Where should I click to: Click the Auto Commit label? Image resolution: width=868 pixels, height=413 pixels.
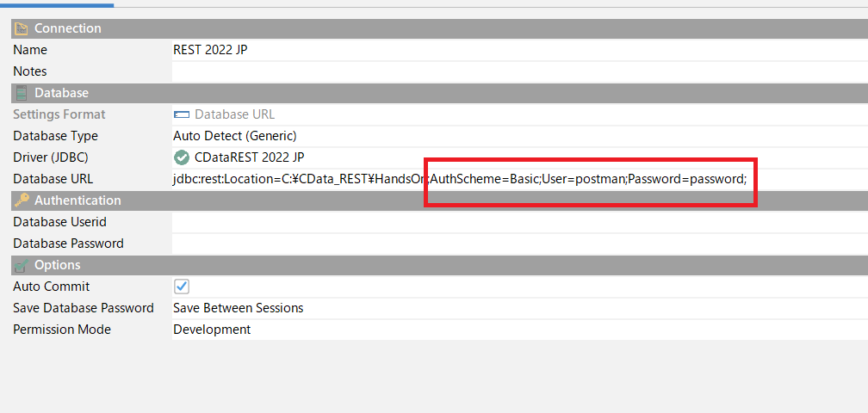point(52,287)
